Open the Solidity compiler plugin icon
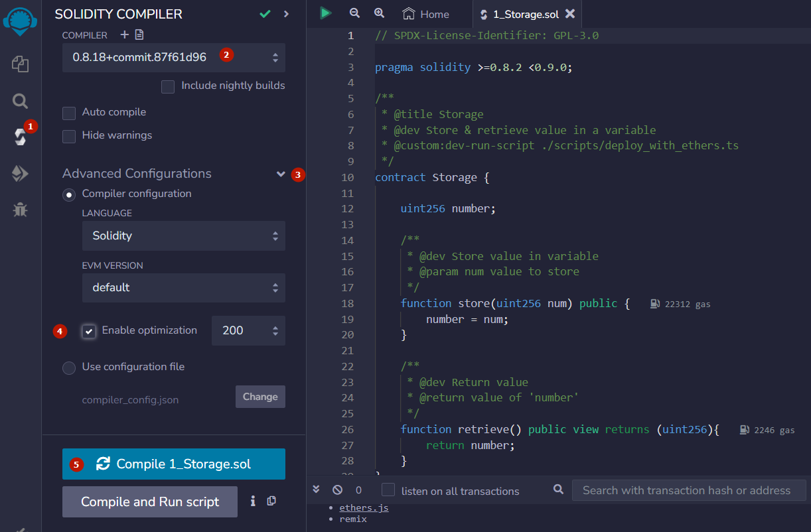This screenshot has height=532, width=811. [20, 137]
